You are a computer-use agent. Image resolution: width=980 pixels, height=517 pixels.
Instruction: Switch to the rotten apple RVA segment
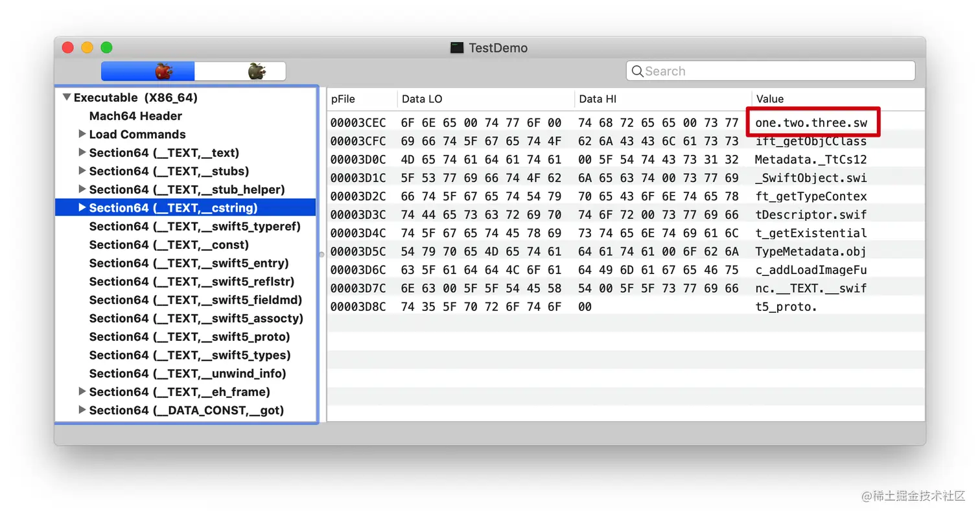pos(240,71)
